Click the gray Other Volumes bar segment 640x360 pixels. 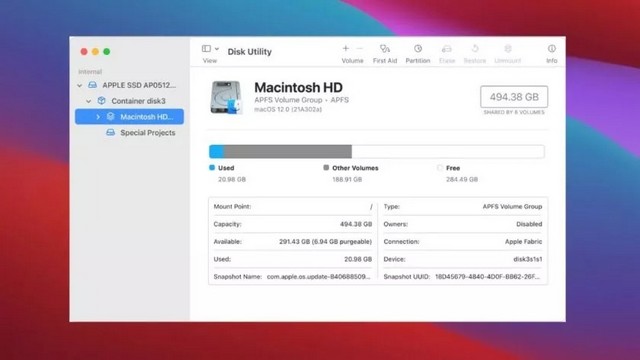click(288, 152)
